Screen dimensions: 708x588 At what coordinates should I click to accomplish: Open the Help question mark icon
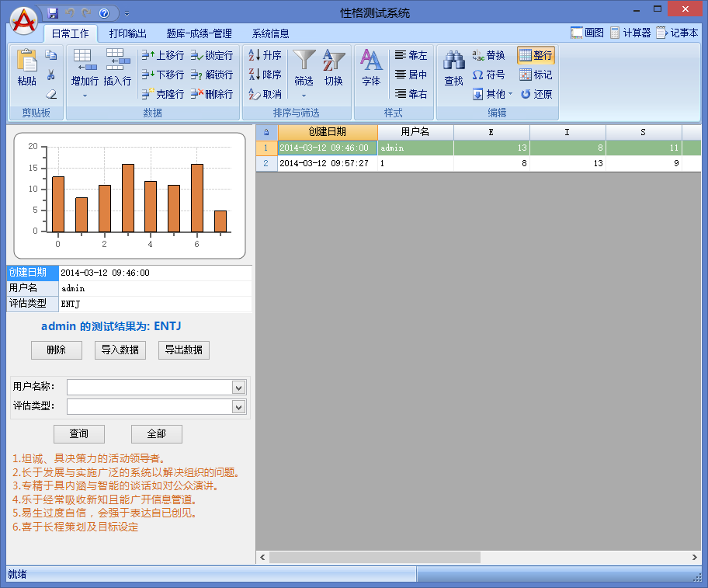[104, 13]
